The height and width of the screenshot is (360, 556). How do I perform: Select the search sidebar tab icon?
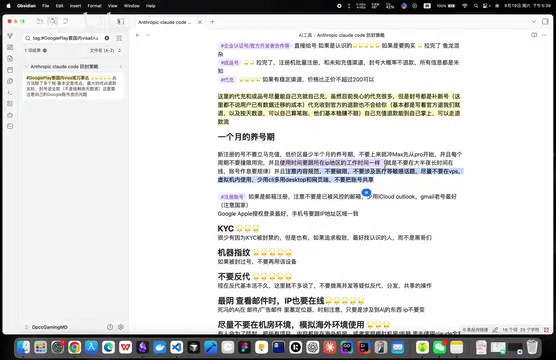52,22
